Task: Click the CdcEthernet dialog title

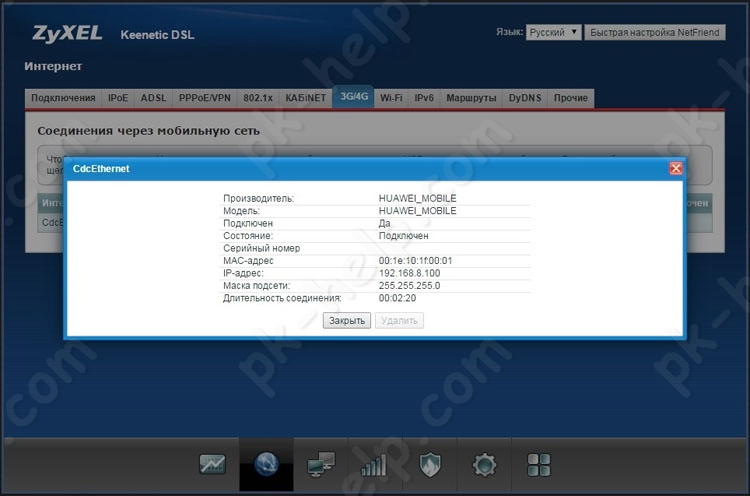Action: click(101, 169)
